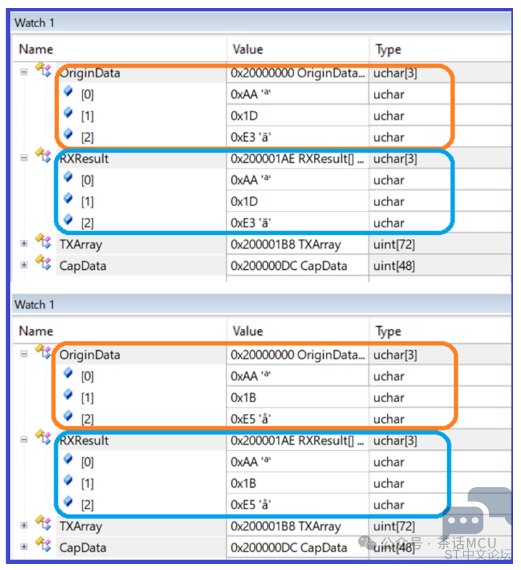Click Value column header in lower watch
Viewport: 521px width, 570px height.
(x=248, y=331)
